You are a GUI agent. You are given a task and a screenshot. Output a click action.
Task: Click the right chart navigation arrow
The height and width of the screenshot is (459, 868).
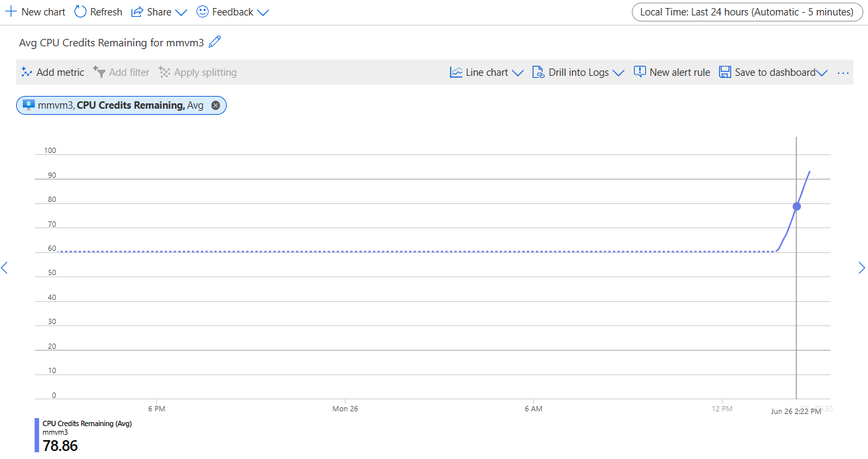[861, 268]
